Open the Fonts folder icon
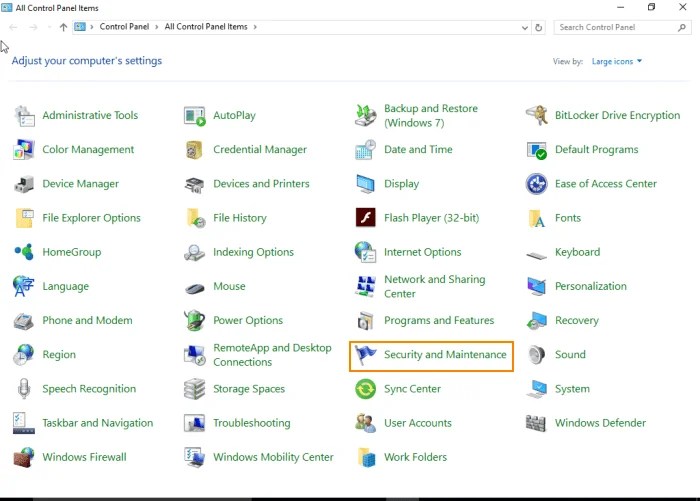 [x=536, y=218]
